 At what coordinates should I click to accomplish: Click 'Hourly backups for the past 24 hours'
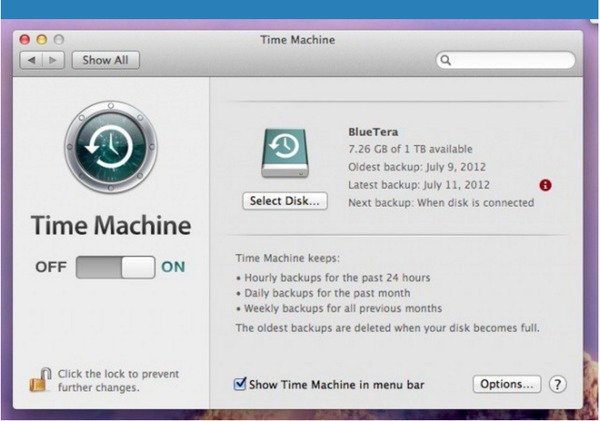click(x=337, y=277)
